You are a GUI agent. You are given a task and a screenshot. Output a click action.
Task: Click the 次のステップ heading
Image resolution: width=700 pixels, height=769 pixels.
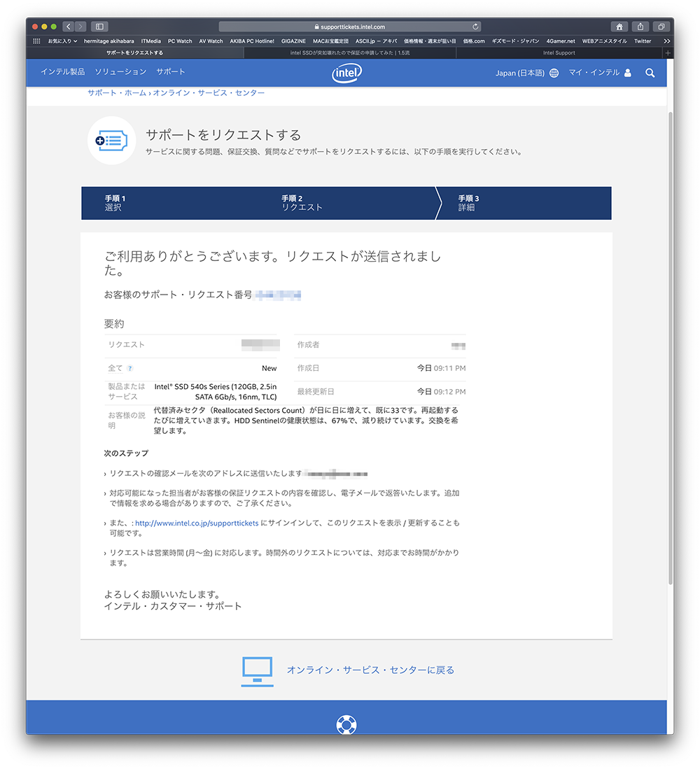pyautogui.click(x=126, y=453)
